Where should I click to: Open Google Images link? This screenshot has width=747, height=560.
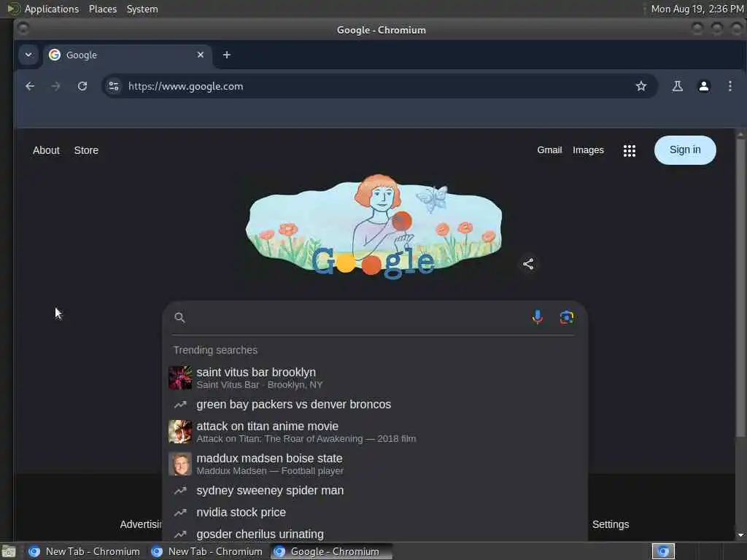pyautogui.click(x=588, y=150)
